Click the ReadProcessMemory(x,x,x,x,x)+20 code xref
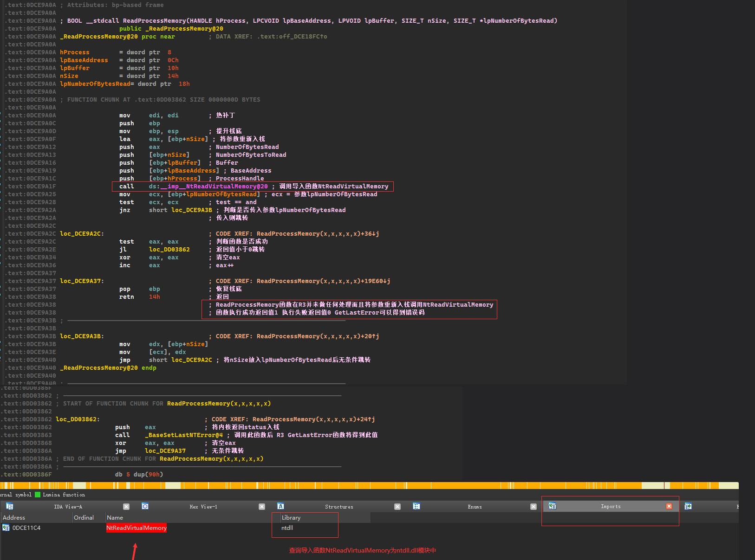755x560 pixels. (318, 336)
